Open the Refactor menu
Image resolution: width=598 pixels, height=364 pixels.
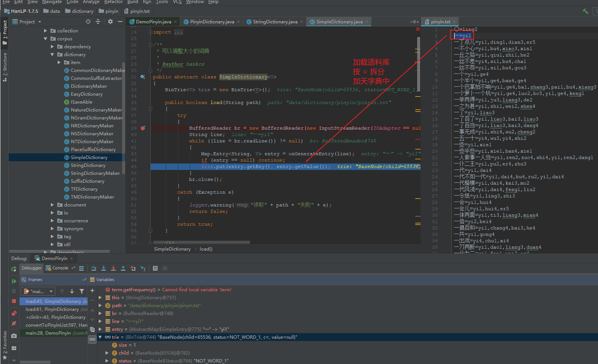(x=113, y=2)
